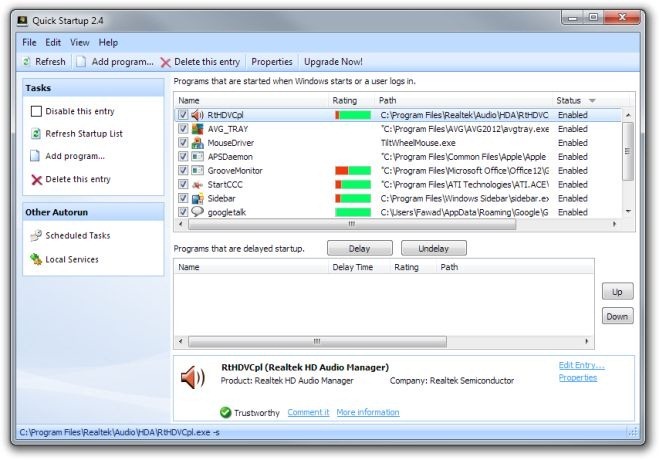Select the TiltWheelMouse.exe path cell
This screenshot has height=460, width=660.
pyautogui.click(x=418, y=143)
